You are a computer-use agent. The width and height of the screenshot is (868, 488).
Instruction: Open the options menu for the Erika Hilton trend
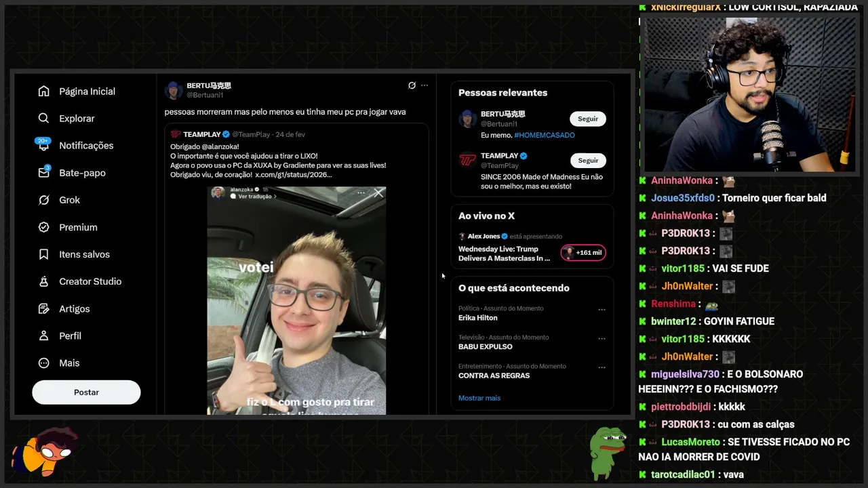(601, 310)
